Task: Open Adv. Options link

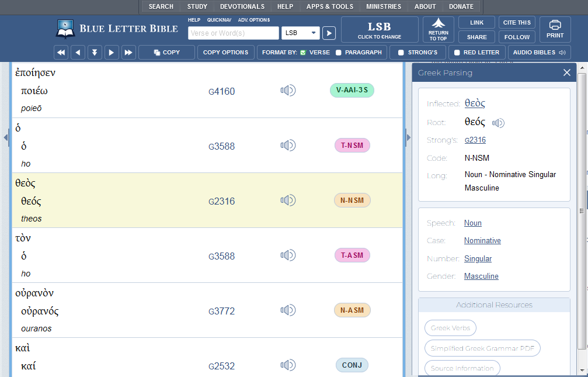Action: pos(254,20)
